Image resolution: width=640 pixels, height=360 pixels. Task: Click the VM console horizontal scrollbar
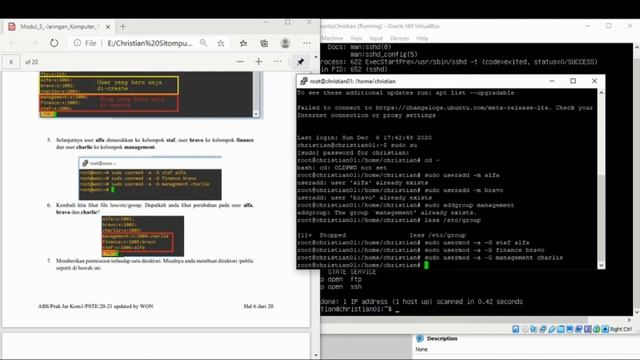[x=454, y=320]
